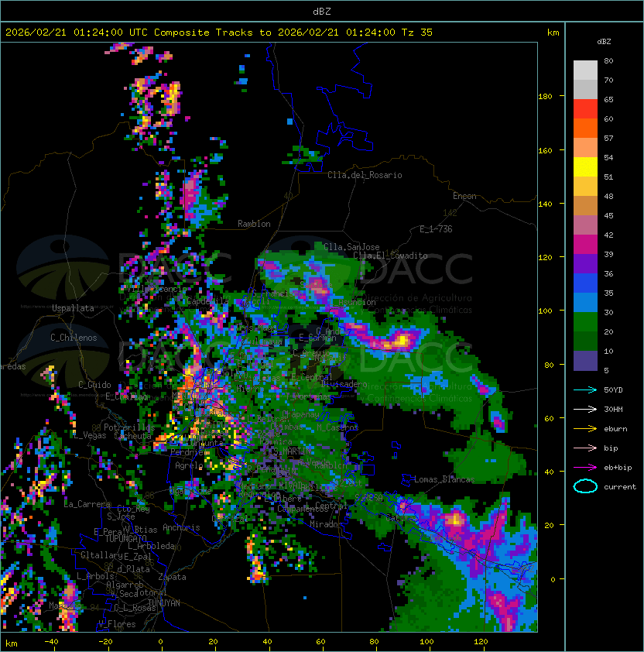The image size is (644, 652).
Task: Click the 'Anchoris' map label
Action: click(x=181, y=527)
